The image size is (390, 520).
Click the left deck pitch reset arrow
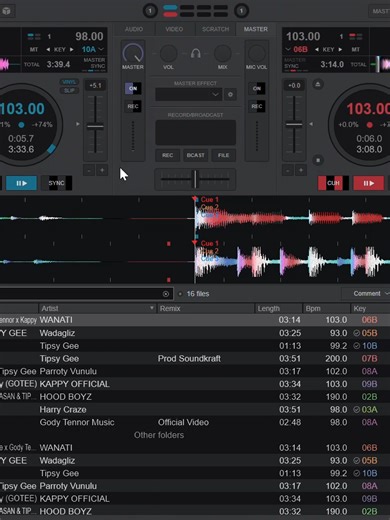(78, 124)
